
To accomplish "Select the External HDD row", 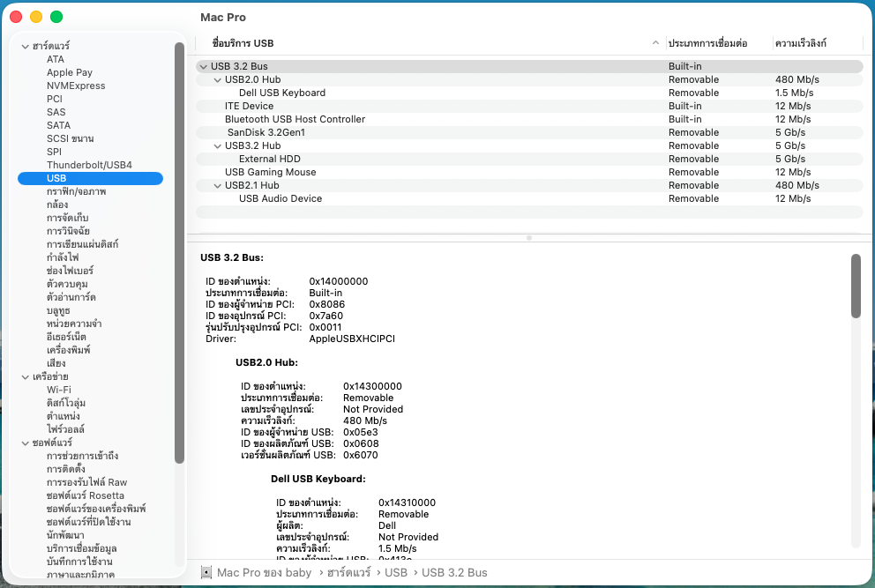I will click(529, 159).
